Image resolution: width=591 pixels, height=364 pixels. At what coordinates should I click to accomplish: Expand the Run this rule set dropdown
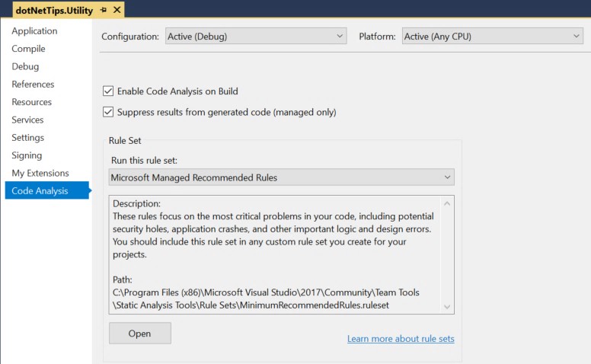281,177
